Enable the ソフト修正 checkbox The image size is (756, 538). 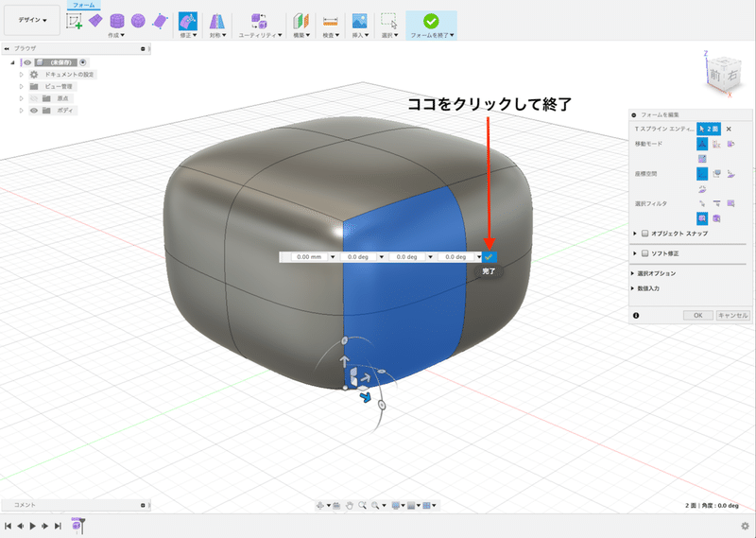(644, 253)
